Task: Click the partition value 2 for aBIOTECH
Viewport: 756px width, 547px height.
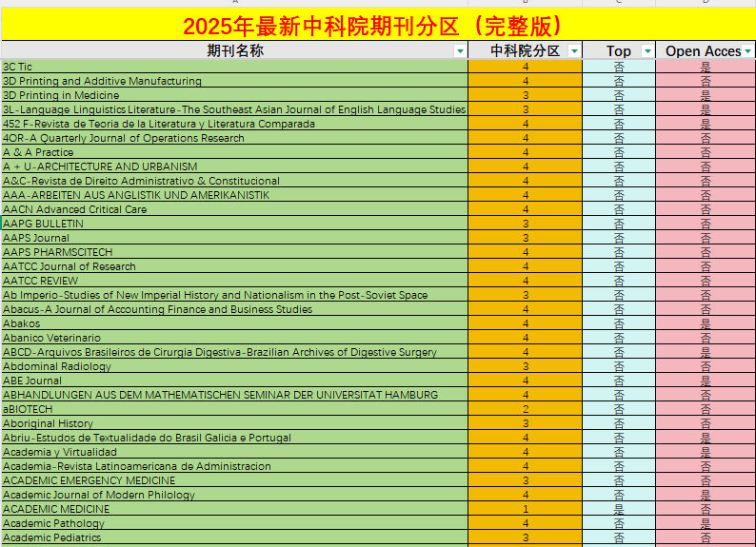Action: [525, 409]
